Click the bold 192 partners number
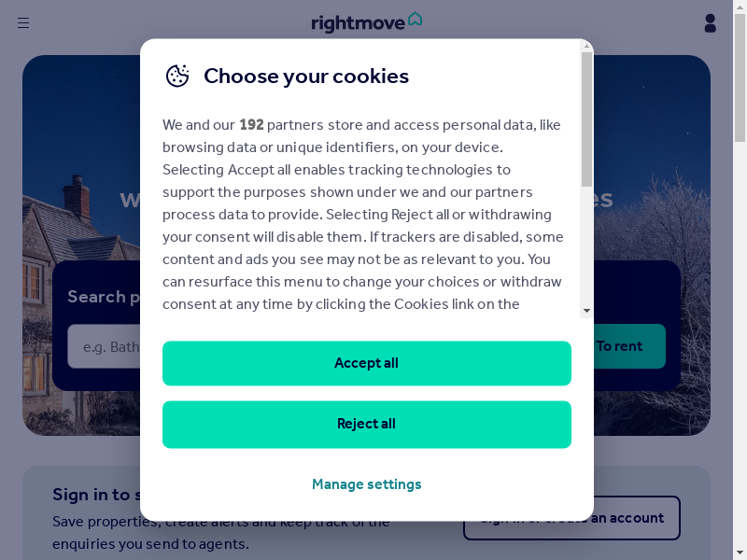 point(251,125)
